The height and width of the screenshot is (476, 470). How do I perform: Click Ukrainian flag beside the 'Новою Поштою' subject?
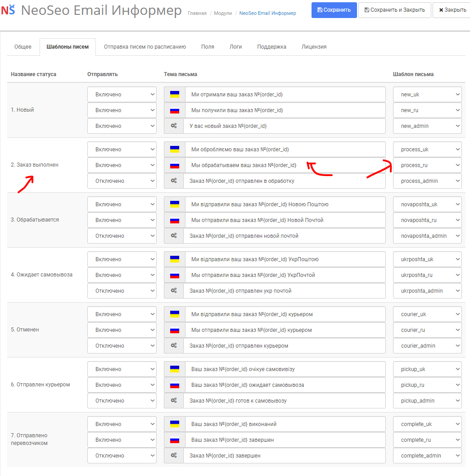175,204
